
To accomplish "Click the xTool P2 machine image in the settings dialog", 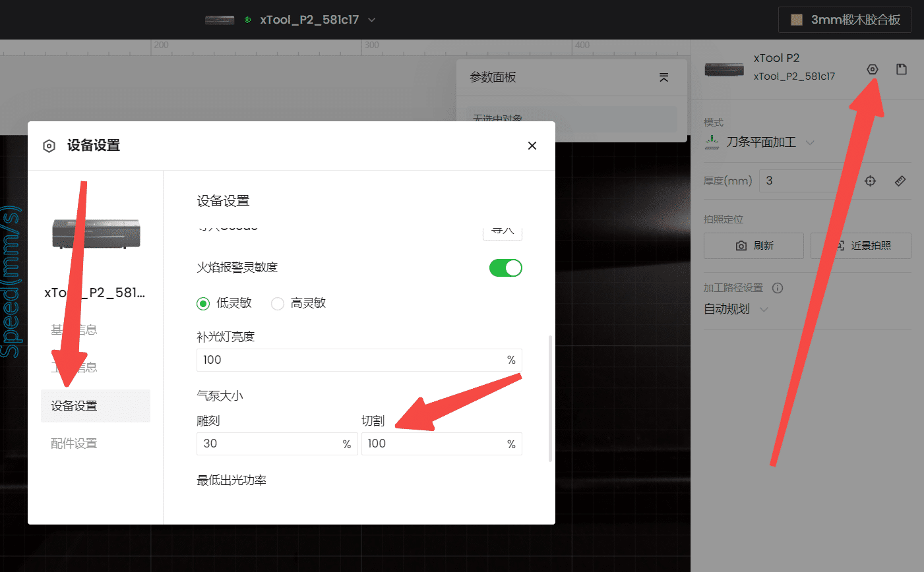I will tap(96, 233).
